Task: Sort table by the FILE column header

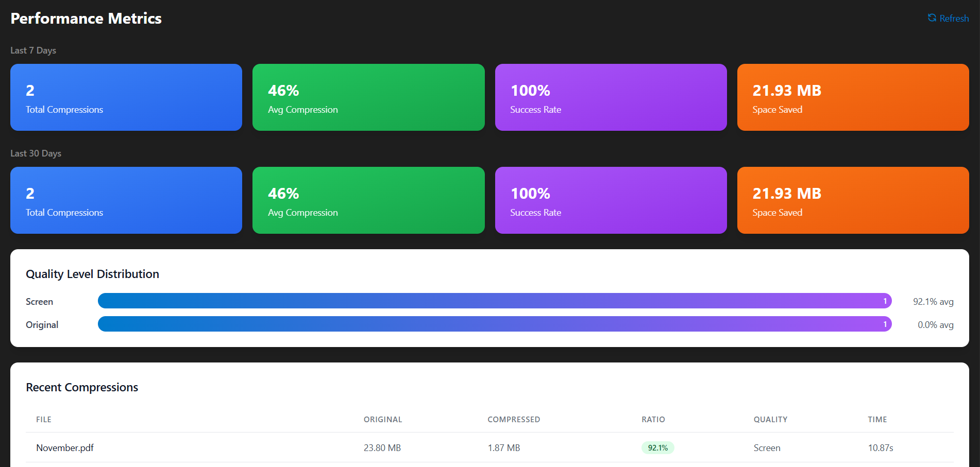Action: pos(44,420)
